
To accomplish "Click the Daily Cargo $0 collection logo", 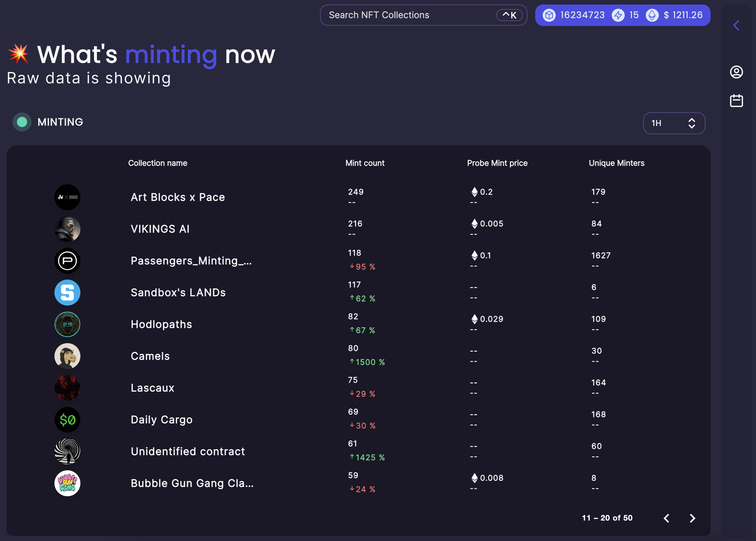I will [x=67, y=419].
